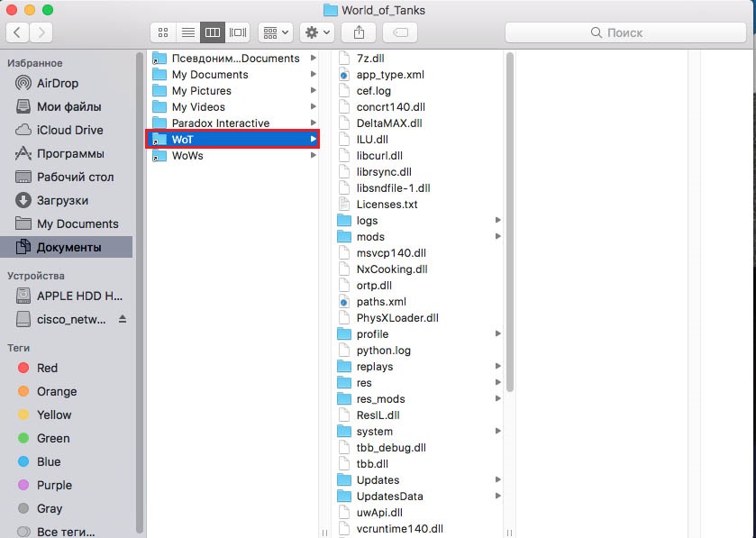Open Рабочий стол in the sidebar

click(67, 177)
